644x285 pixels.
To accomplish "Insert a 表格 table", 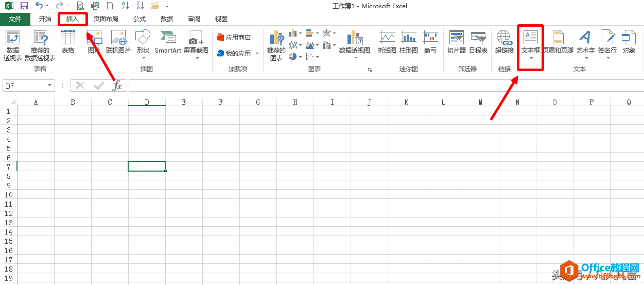I will point(68,42).
